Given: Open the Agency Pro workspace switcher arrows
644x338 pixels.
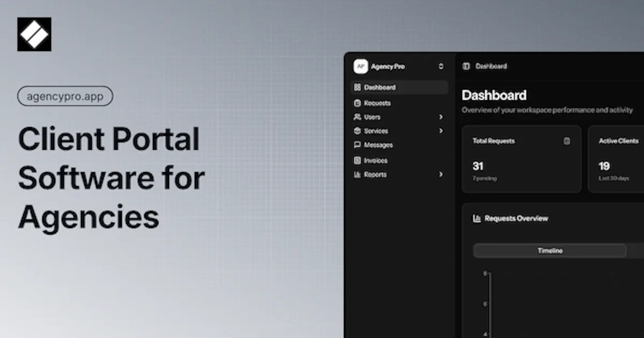Looking at the screenshot, I should (441, 67).
